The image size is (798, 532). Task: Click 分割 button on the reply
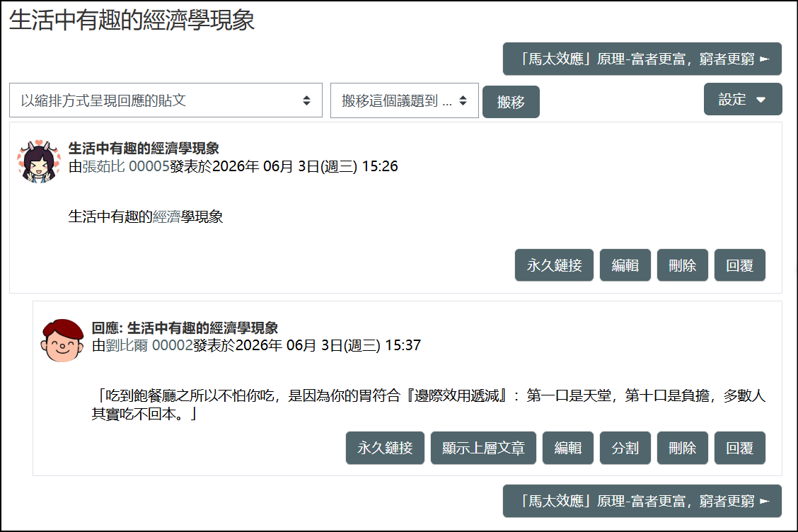[x=625, y=448]
